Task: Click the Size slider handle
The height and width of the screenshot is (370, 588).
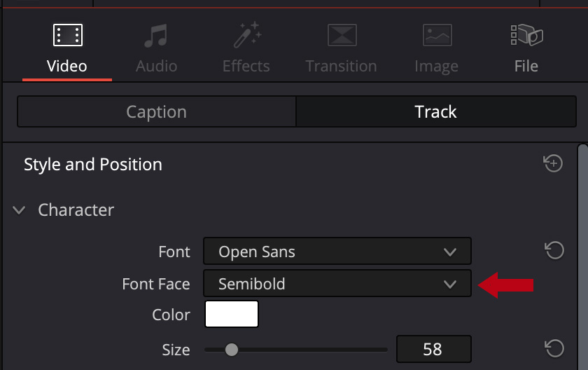Action: 231,349
